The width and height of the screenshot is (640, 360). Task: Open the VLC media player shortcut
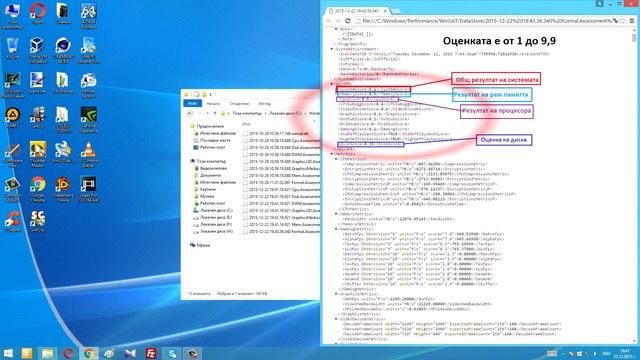point(88,154)
